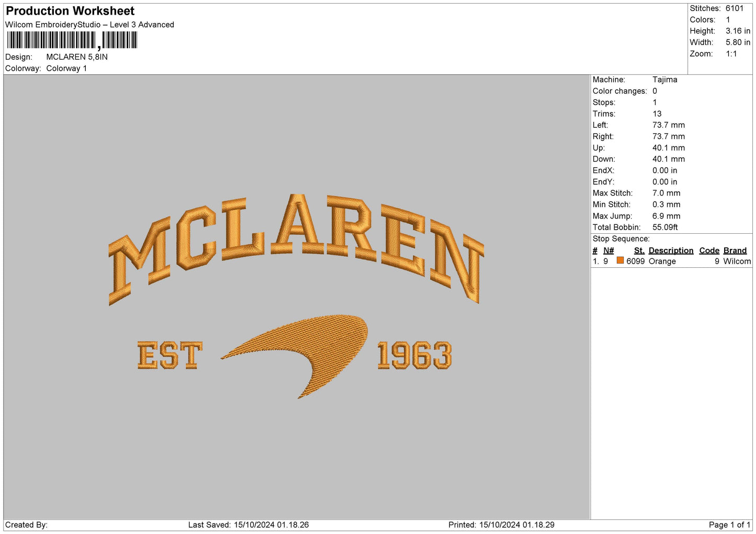Viewport: 756px width, 534px height.
Task: Click the 'Page 1 of 1' indicator
Action: [729, 525]
